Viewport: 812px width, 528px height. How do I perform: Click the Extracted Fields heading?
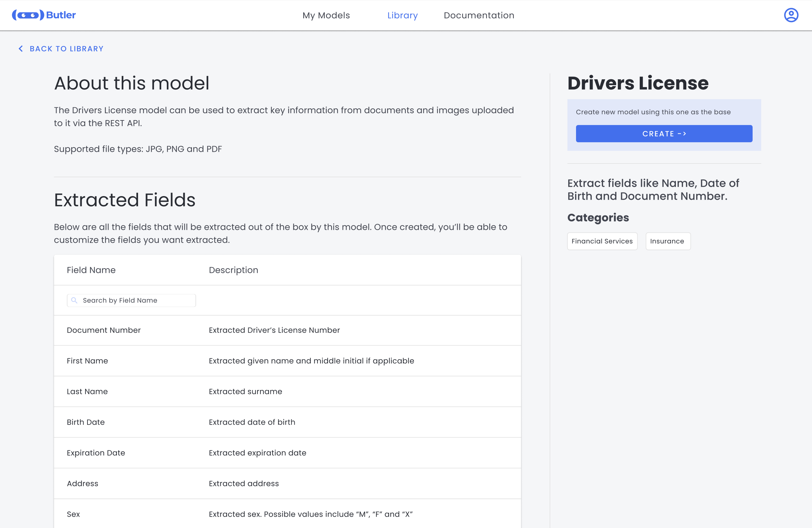(x=125, y=200)
